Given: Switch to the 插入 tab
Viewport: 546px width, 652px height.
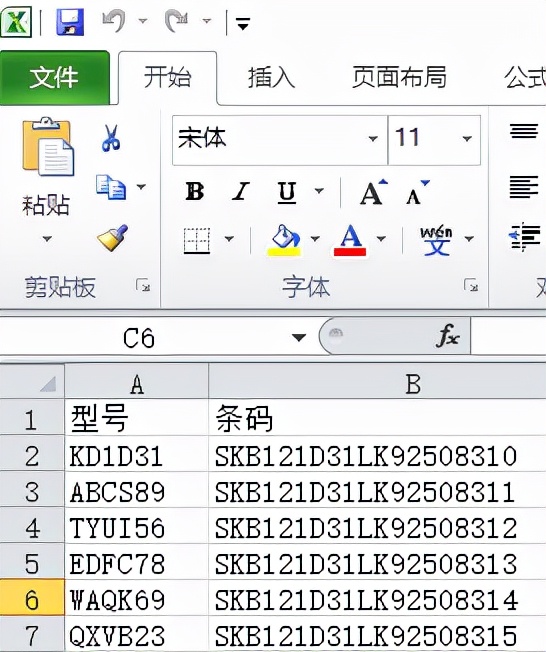Looking at the screenshot, I should 271,78.
